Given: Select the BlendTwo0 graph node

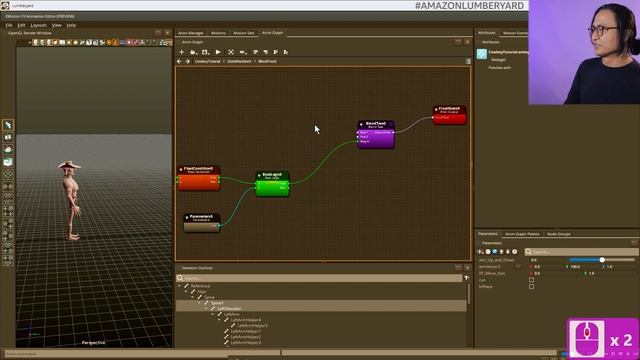Looking at the screenshot, I should (x=376, y=135).
